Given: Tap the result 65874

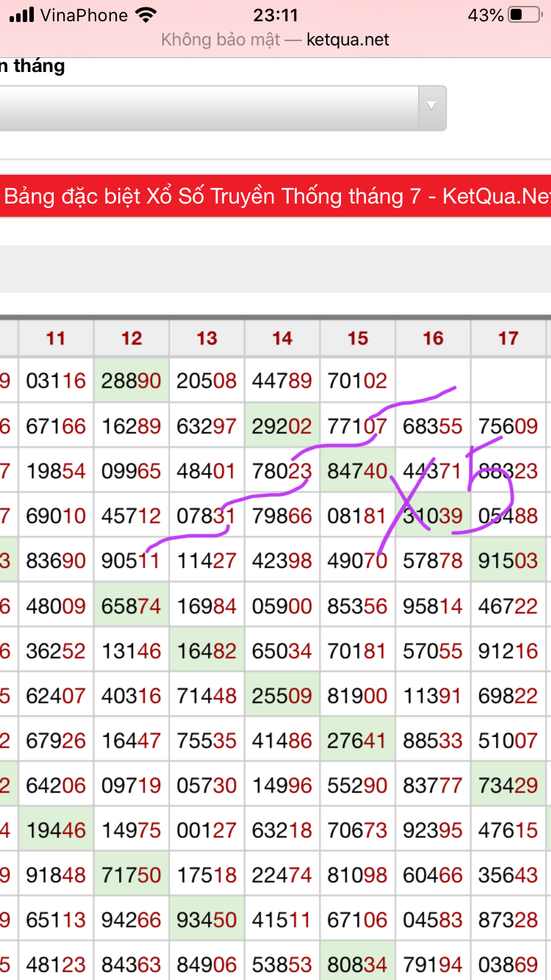Looking at the screenshot, I should pos(132,606).
